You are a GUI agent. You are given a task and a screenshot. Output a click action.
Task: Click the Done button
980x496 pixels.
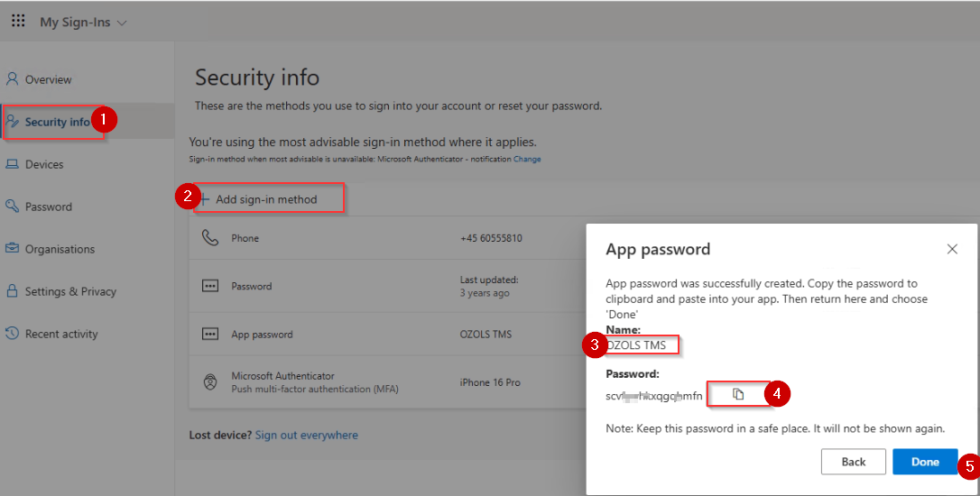[925, 462]
